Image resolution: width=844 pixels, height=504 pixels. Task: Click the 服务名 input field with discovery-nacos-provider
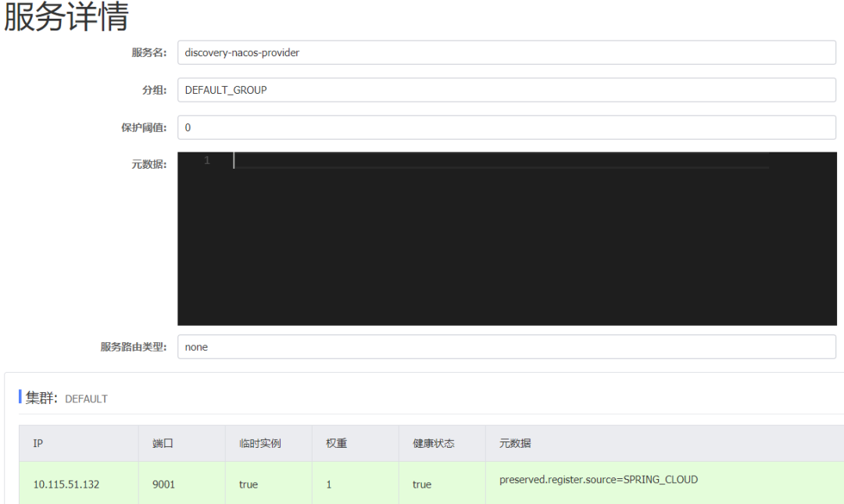pyautogui.click(x=506, y=53)
